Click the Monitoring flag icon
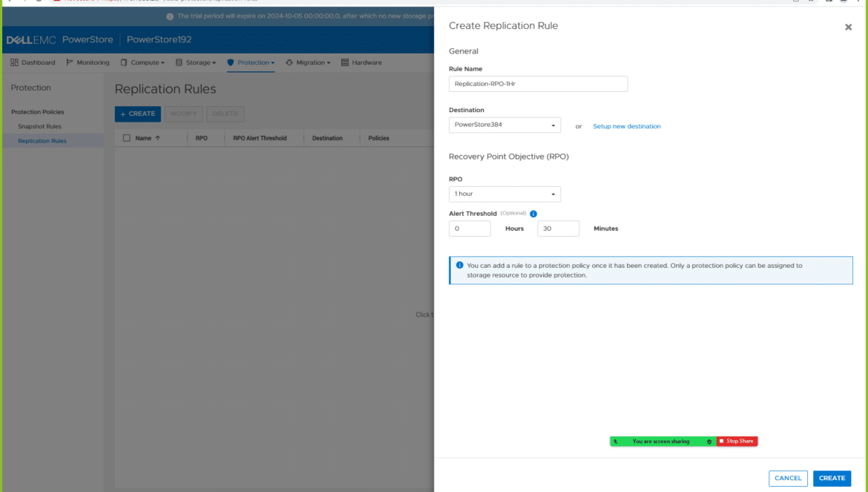This screenshot has width=868, height=492. point(69,62)
